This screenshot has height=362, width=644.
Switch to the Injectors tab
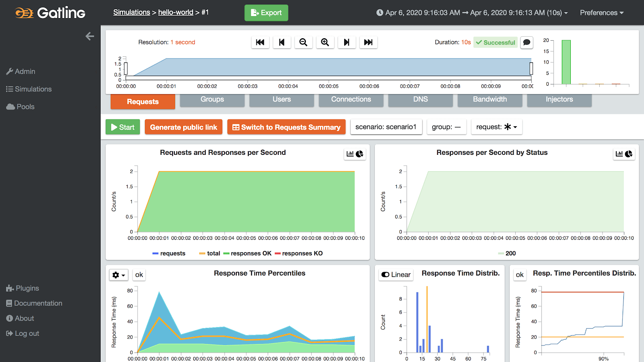point(559,100)
